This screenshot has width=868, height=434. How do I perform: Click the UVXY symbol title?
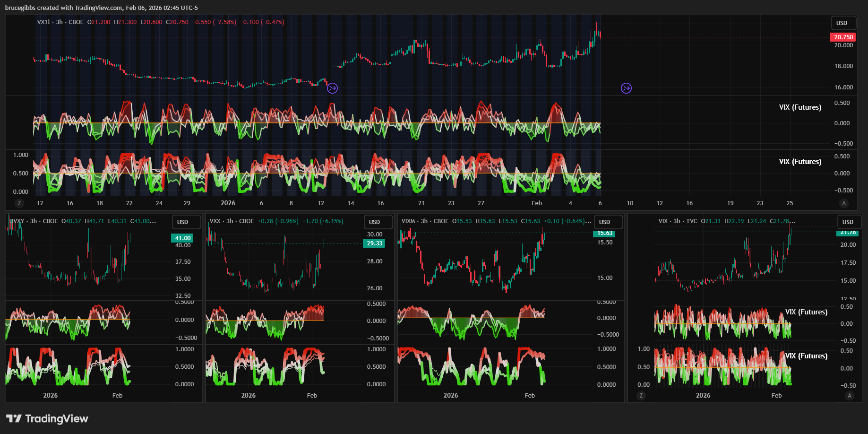click(17, 221)
